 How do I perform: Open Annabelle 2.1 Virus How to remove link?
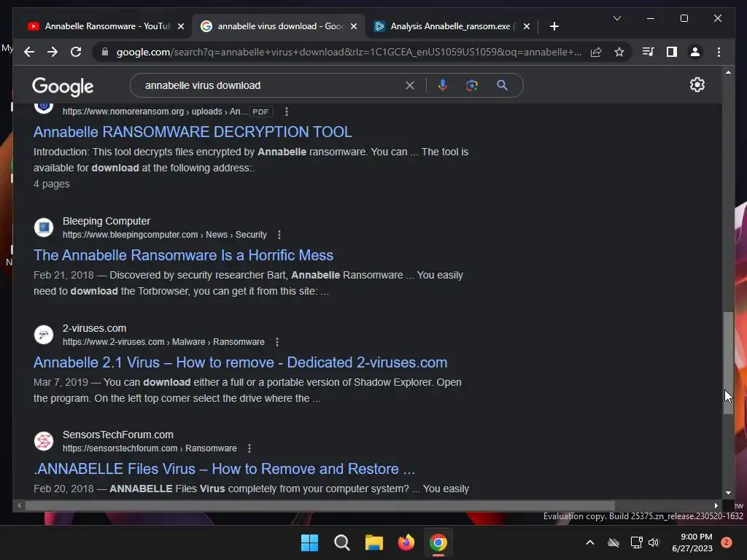[240, 362]
